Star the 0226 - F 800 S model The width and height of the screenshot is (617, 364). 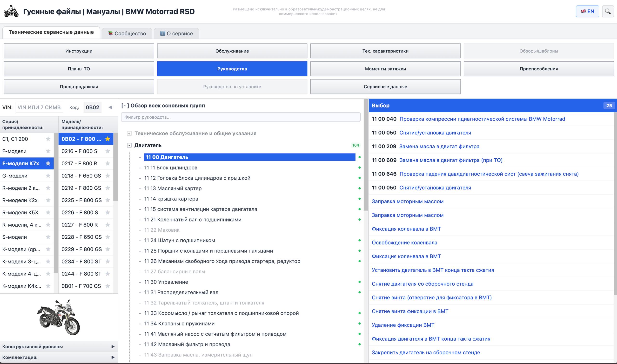click(x=108, y=212)
